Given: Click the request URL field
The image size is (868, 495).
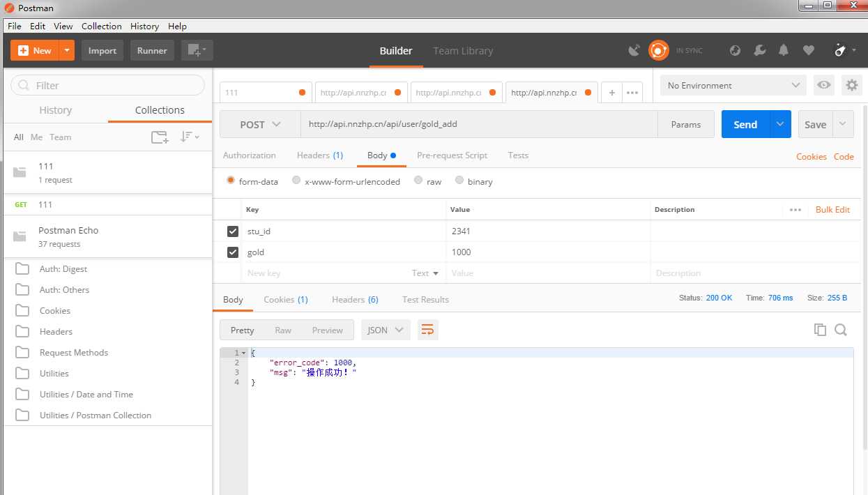Looking at the screenshot, I should (x=479, y=124).
